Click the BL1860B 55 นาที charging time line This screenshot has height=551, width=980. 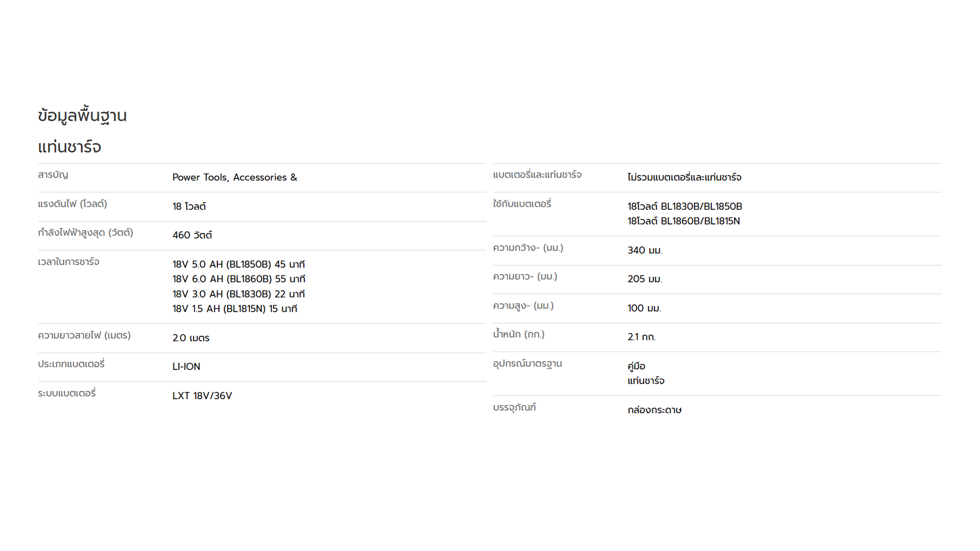(238, 279)
